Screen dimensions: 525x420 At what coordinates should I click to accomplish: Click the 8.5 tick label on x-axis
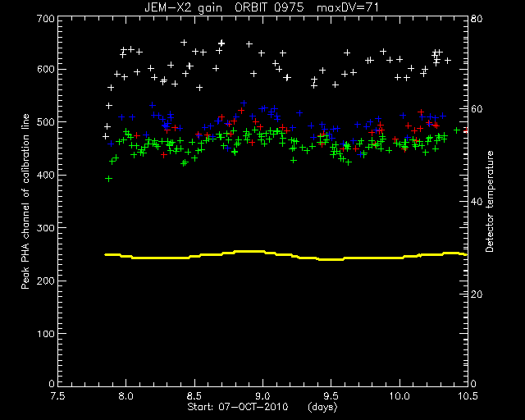pos(194,396)
